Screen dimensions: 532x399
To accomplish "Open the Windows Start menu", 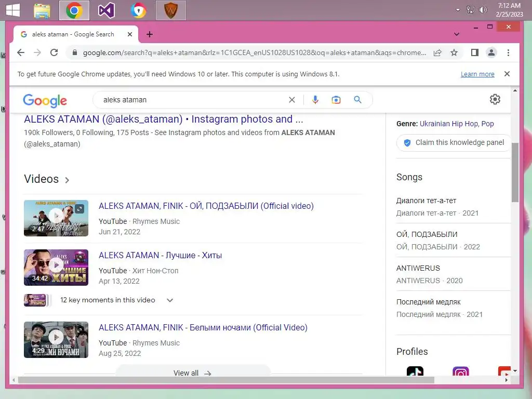I will point(13,10).
